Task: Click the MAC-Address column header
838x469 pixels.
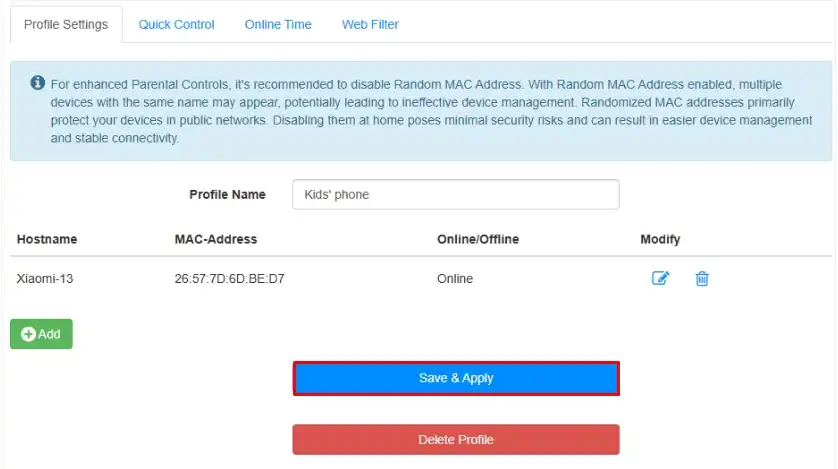Action: click(216, 239)
